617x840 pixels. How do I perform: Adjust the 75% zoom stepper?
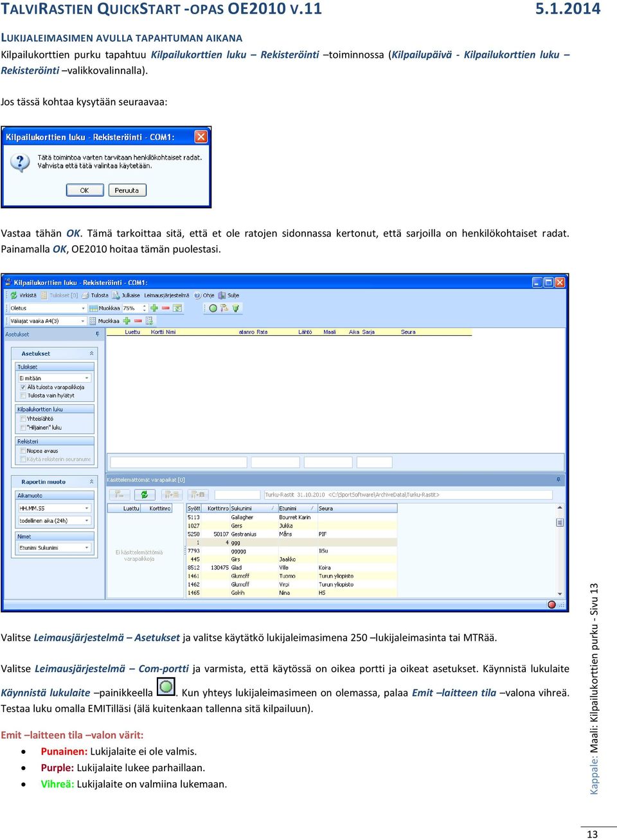pos(145,308)
